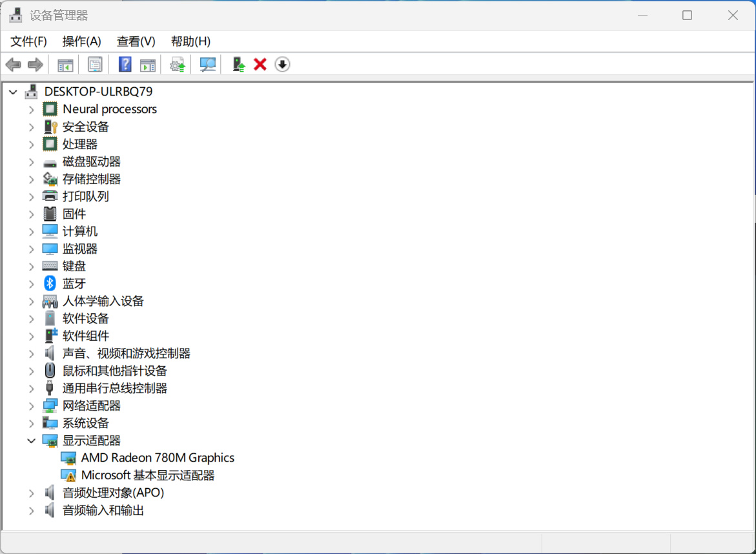
Task: Expand the 计算机 category arrow
Action: 32,232
